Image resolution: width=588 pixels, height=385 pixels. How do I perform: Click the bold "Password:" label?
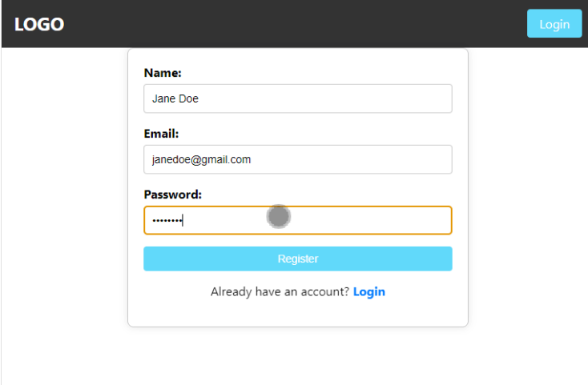coord(173,195)
